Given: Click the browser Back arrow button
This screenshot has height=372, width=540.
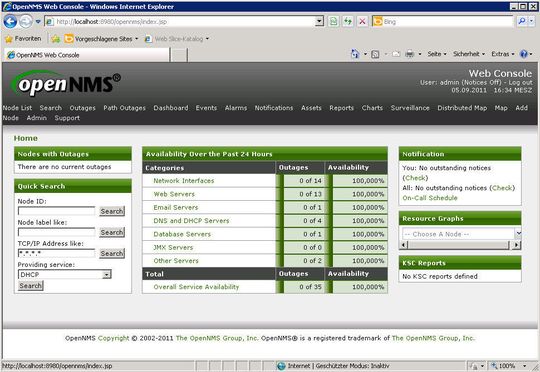Looking at the screenshot, I should click(10, 22).
